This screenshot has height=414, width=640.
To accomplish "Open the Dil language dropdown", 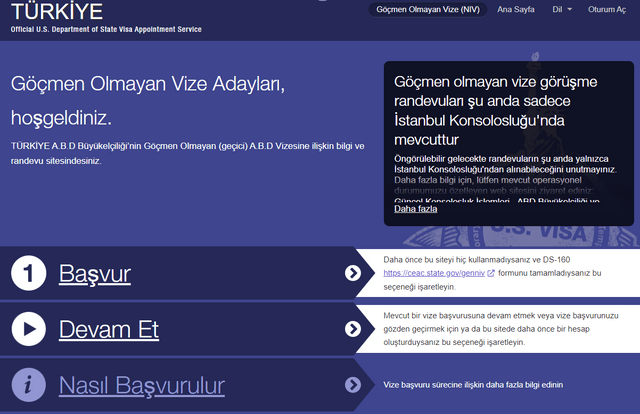I will pos(562,9).
